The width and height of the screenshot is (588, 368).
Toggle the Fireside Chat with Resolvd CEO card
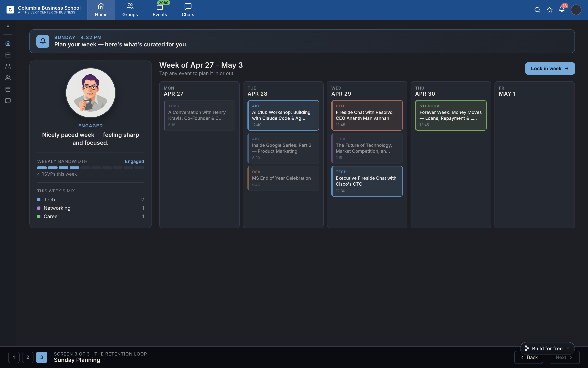[x=367, y=115]
